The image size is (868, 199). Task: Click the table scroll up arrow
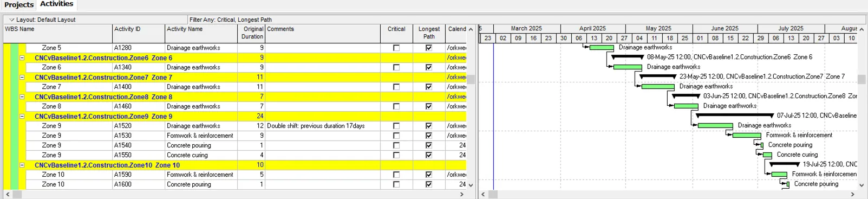coord(471,29)
